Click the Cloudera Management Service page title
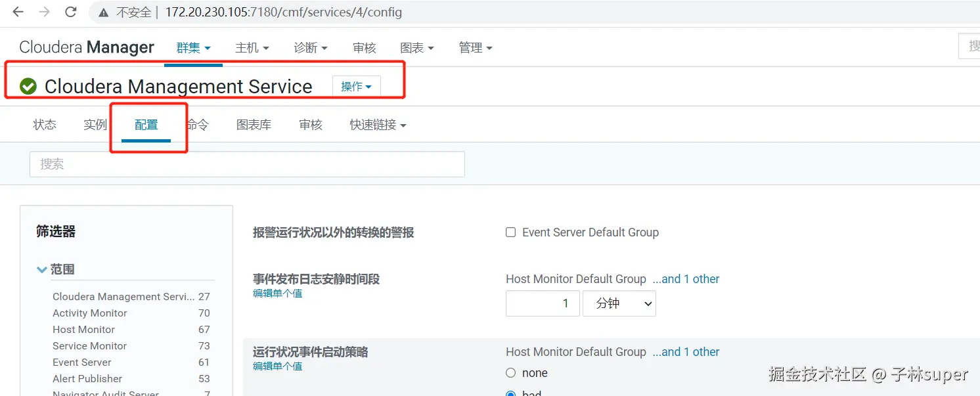Viewport: 980px width, 396px height. [x=179, y=86]
